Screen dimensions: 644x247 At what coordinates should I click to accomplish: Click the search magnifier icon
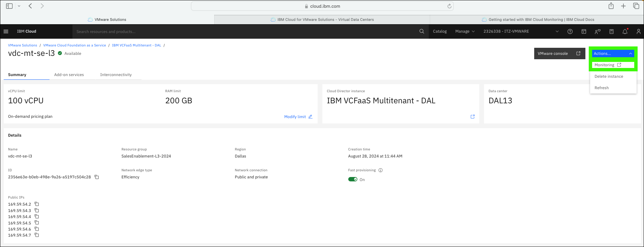click(x=422, y=31)
